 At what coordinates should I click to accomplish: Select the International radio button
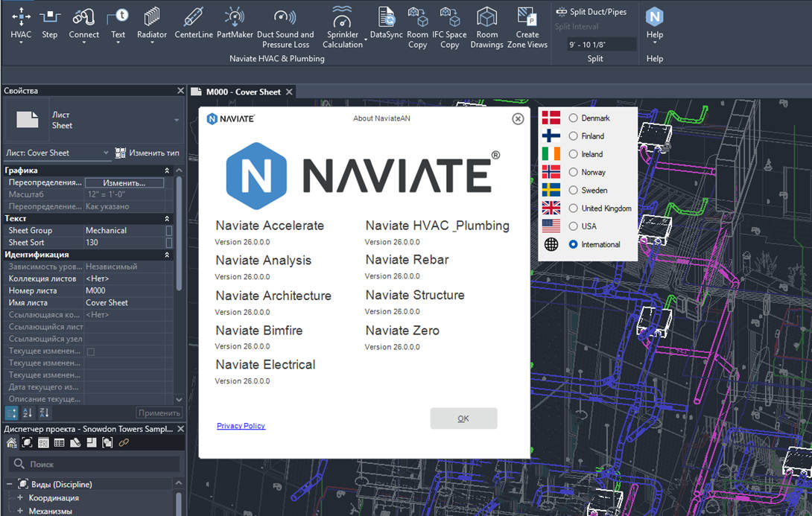pyautogui.click(x=574, y=244)
